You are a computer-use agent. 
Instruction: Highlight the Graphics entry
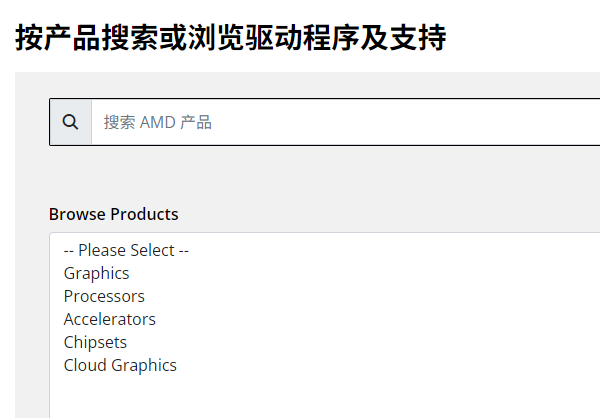pyautogui.click(x=97, y=273)
